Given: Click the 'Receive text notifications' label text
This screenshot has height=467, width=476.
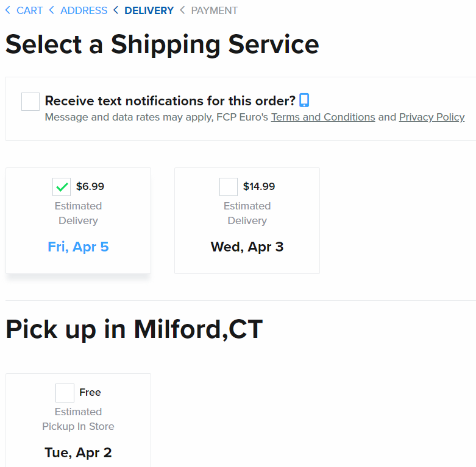Looking at the screenshot, I should [x=170, y=100].
